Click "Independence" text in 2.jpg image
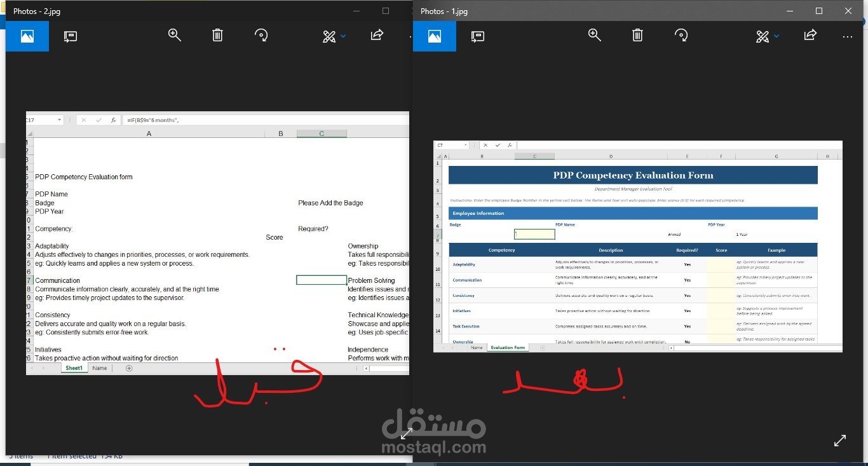This screenshot has width=868, height=466. click(368, 350)
